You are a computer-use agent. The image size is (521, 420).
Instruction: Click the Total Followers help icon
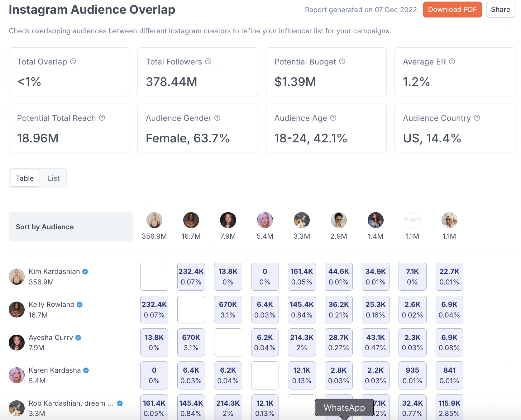208,61
